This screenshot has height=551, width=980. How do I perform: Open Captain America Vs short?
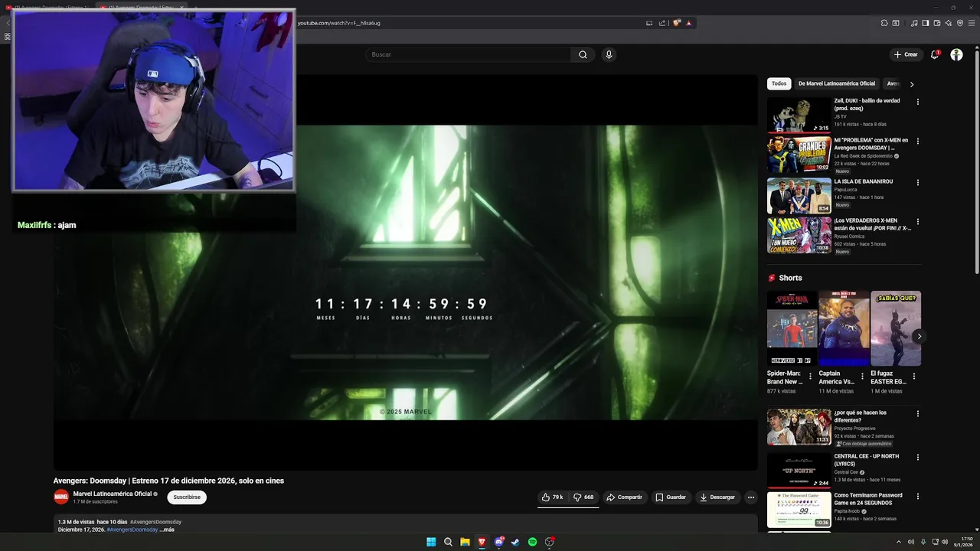844,328
